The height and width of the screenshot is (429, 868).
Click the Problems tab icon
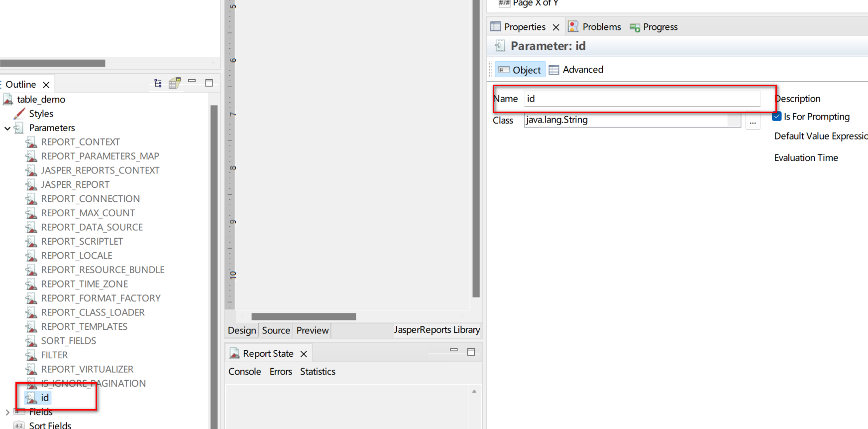(573, 27)
